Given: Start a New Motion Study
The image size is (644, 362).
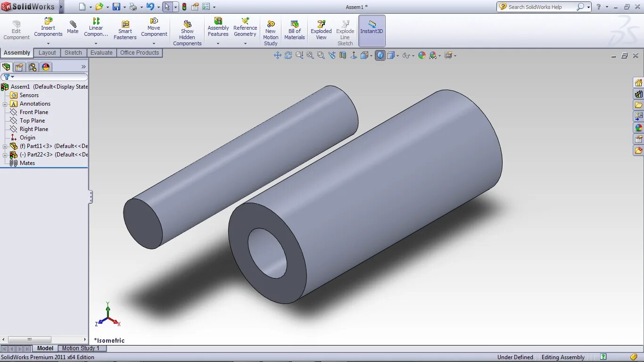Looking at the screenshot, I should pos(271,33).
